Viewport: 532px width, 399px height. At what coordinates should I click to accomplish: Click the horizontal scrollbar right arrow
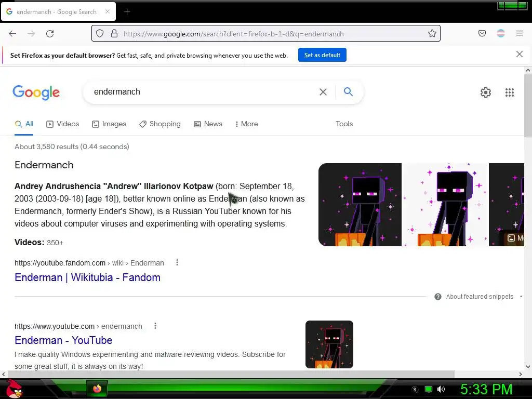pyautogui.click(x=521, y=374)
